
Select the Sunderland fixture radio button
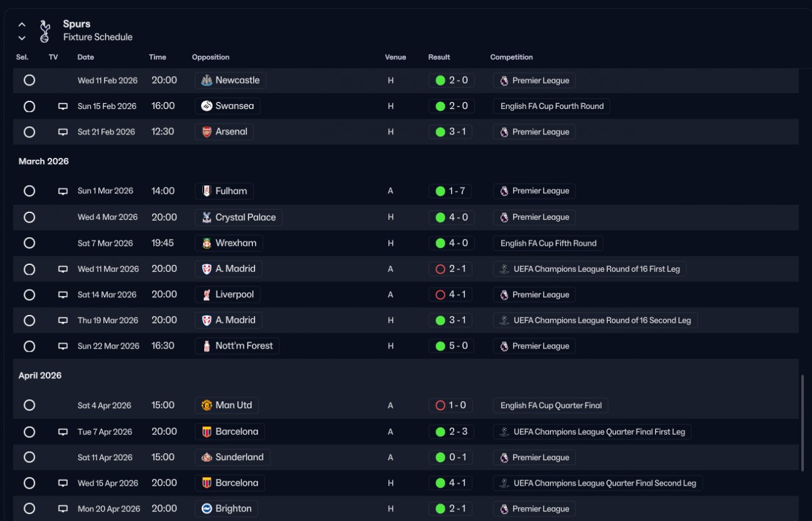coord(29,457)
